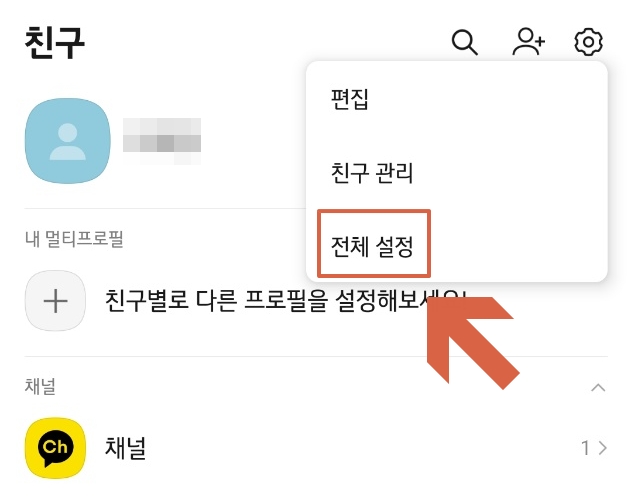This screenshot has width=631, height=497.
Task: Tap 친구별로 다른 프로필을 설정해보세요 text
Action: point(286,301)
